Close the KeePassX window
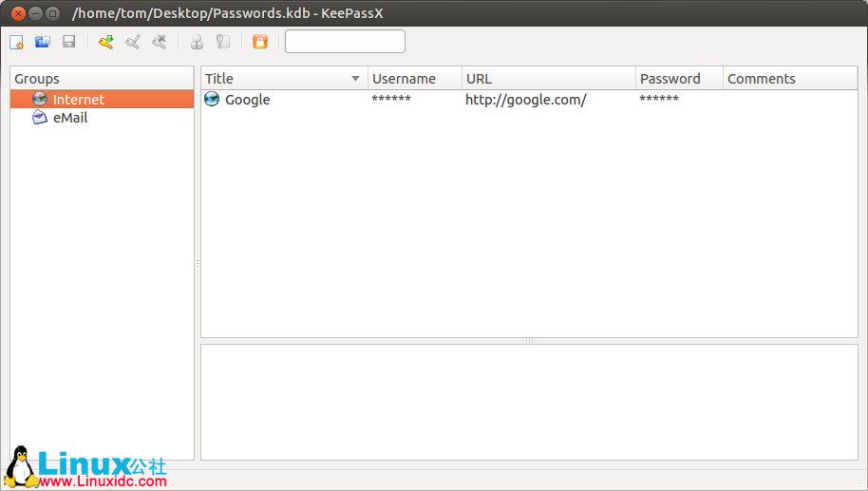The image size is (868, 491). (18, 13)
